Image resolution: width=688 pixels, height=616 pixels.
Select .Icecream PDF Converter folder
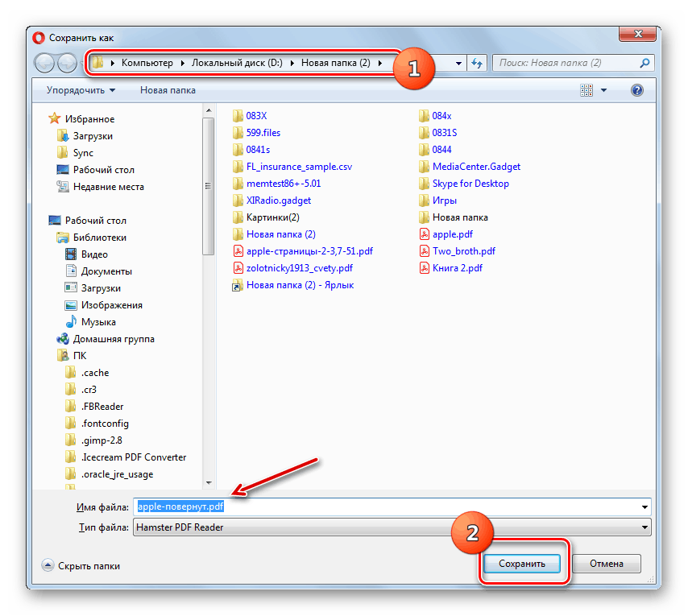134,457
